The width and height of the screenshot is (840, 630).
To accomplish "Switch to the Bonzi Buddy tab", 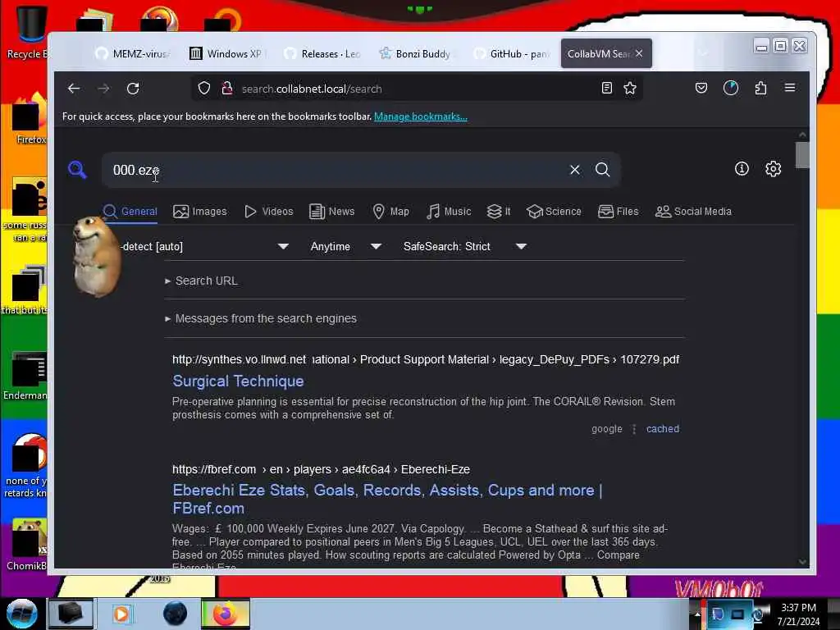I will click(x=418, y=53).
